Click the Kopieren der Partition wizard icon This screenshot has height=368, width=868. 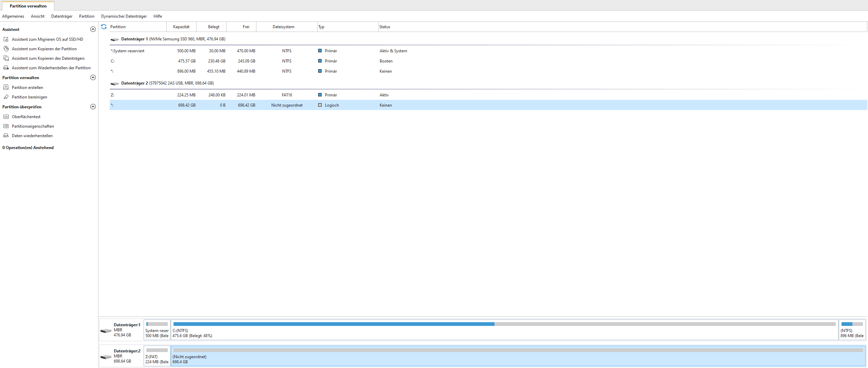click(6, 49)
